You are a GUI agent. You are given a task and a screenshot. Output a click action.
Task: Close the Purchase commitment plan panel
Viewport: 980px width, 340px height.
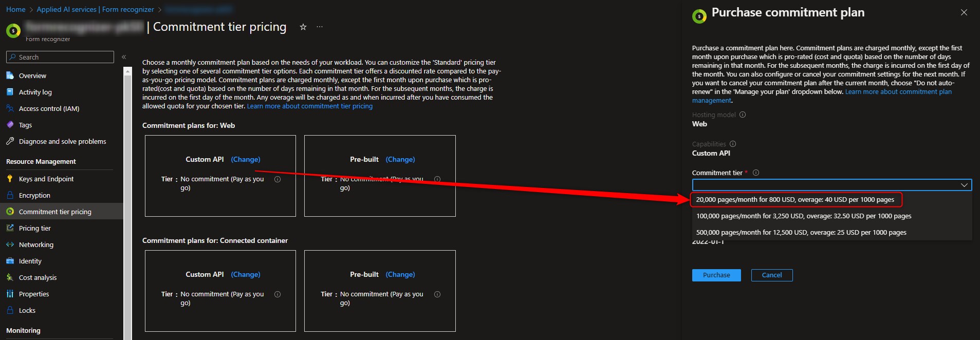964,12
